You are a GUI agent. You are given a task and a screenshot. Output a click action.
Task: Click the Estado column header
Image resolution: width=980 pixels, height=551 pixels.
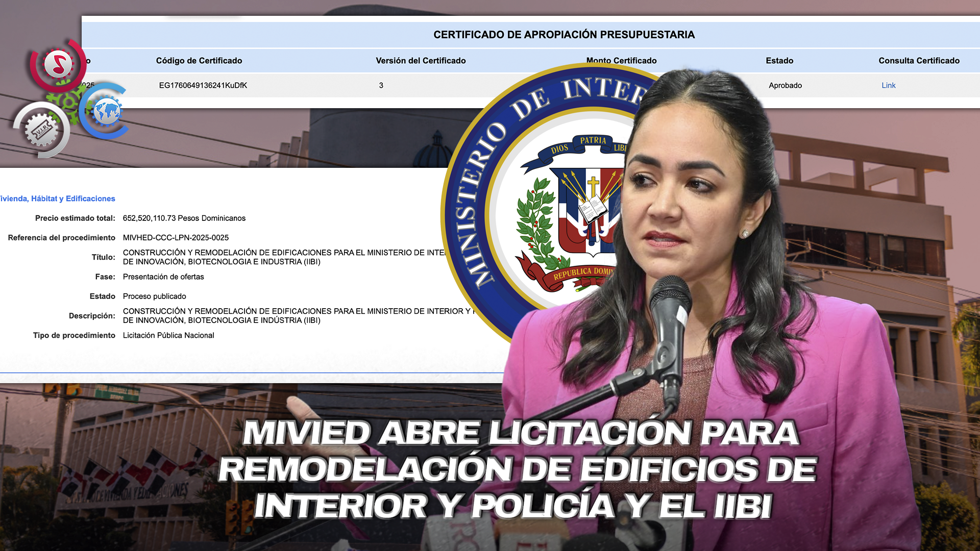click(x=779, y=61)
